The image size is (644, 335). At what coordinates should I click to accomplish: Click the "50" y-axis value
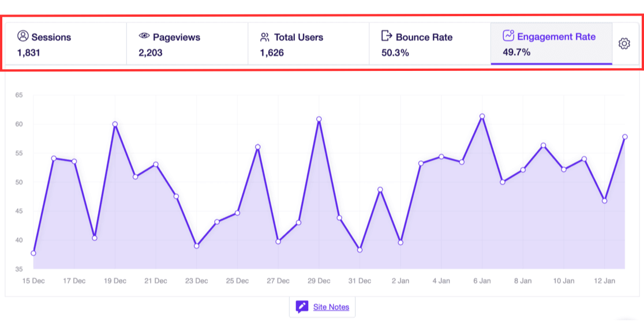19,182
